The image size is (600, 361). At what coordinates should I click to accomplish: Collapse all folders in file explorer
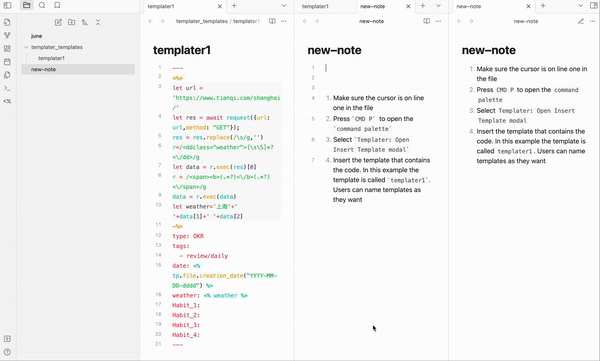pos(98,22)
